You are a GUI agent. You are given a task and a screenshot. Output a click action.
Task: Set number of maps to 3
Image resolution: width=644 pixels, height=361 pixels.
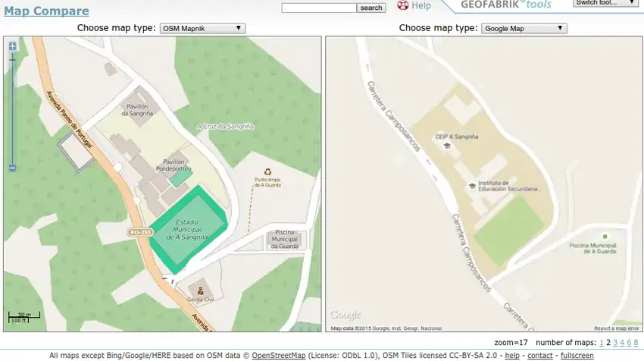point(614,343)
